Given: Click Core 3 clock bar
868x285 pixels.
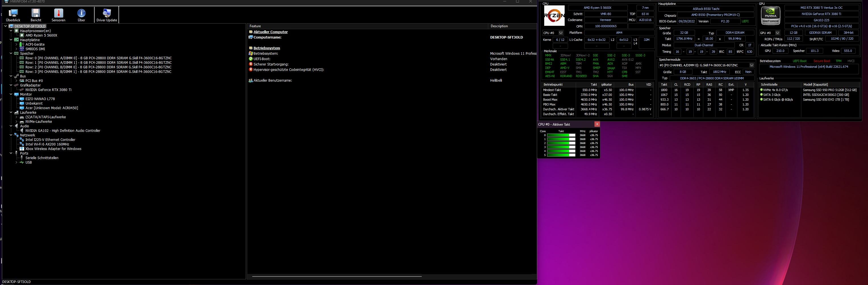Looking at the screenshot, I should [561, 147].
